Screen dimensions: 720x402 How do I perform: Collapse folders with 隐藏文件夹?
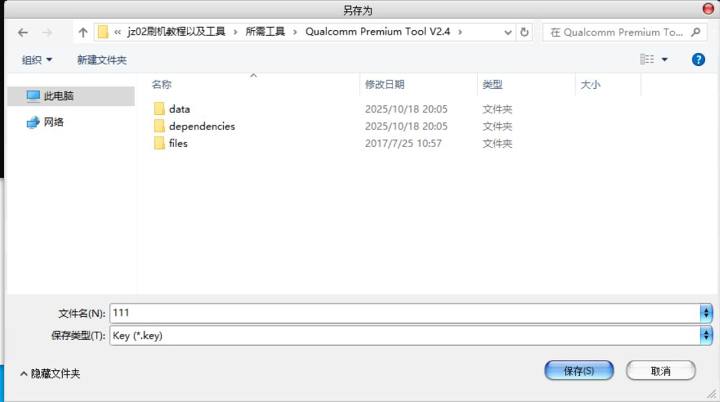click(50, 374)
